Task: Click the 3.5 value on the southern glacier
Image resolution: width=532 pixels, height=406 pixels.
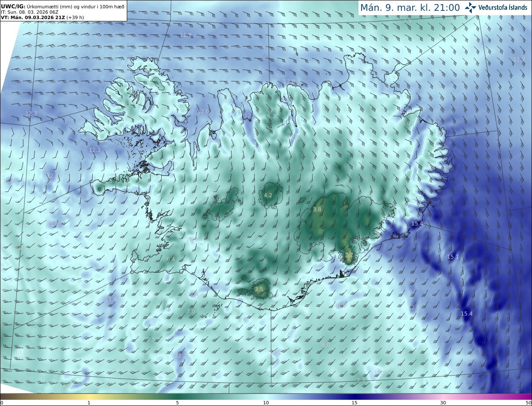Action: pos(259,289)
